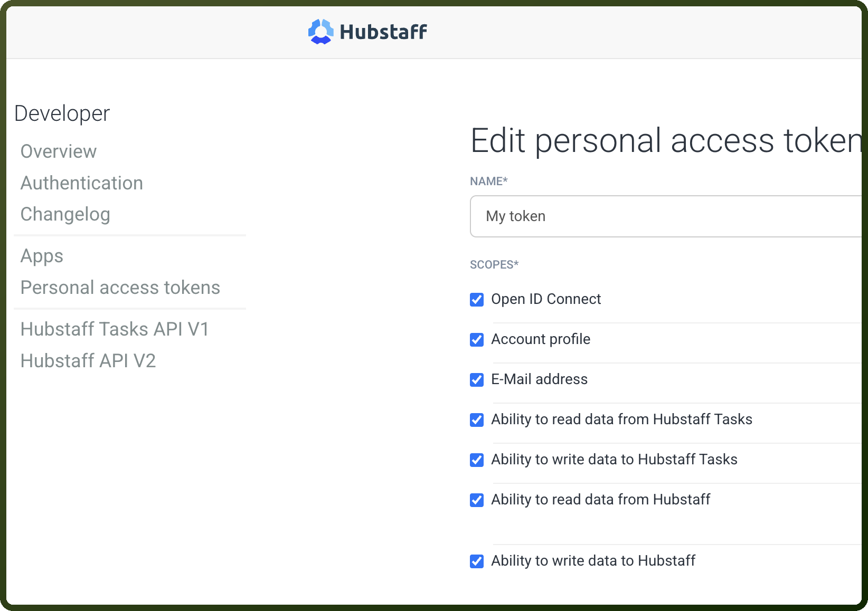Toggle Ability to write data to Hubstaff Tasks
The width and height of the screenshot is (868, 611).
pyautogui.click(x=477, y=460)
